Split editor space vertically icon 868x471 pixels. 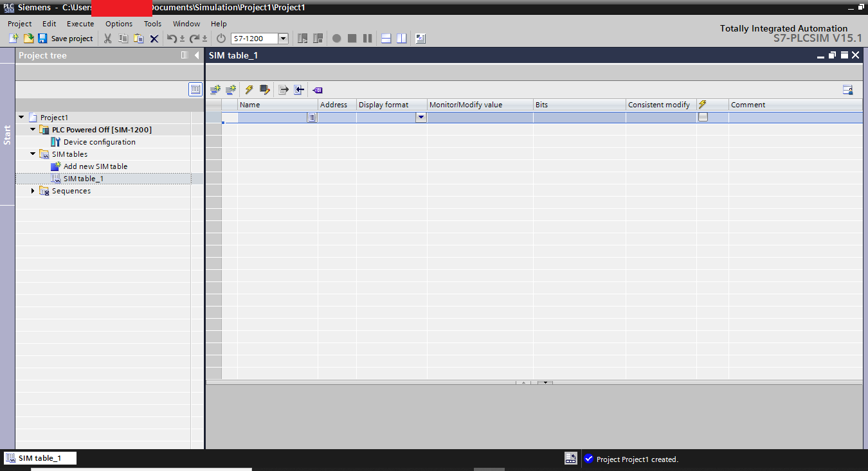[402, 39]
